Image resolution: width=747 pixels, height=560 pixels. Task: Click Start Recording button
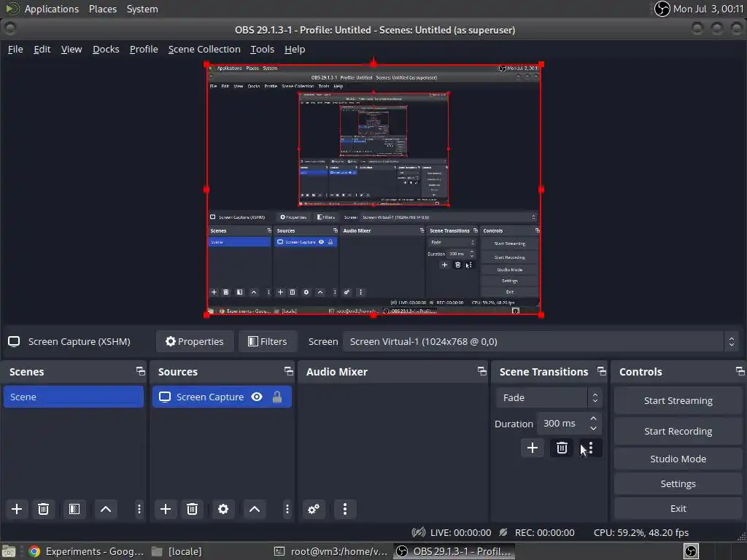(x=678, y=431)
